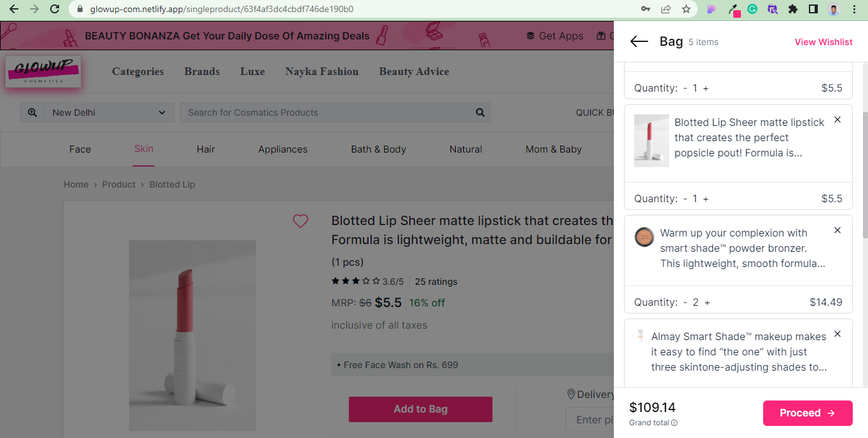Screen dimensions: 868x438
Task: Click the Get Apps layers icon
Action: pyautogui.click(x=531, y=36)
